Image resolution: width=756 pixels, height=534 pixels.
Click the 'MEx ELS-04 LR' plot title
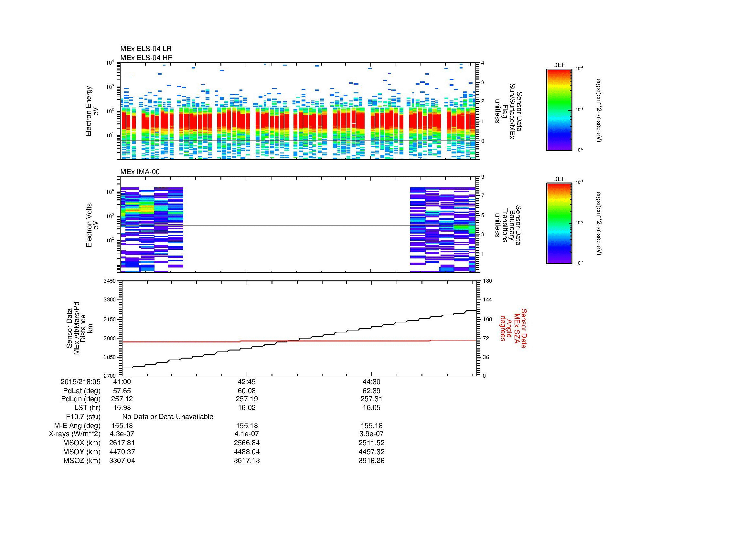tap(145, 49)
